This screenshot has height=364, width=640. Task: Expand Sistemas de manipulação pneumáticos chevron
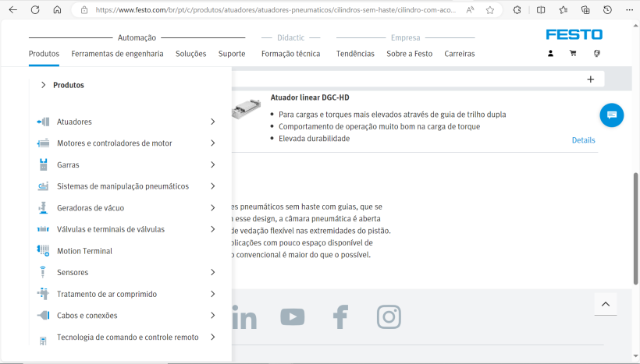coord(212,186)
